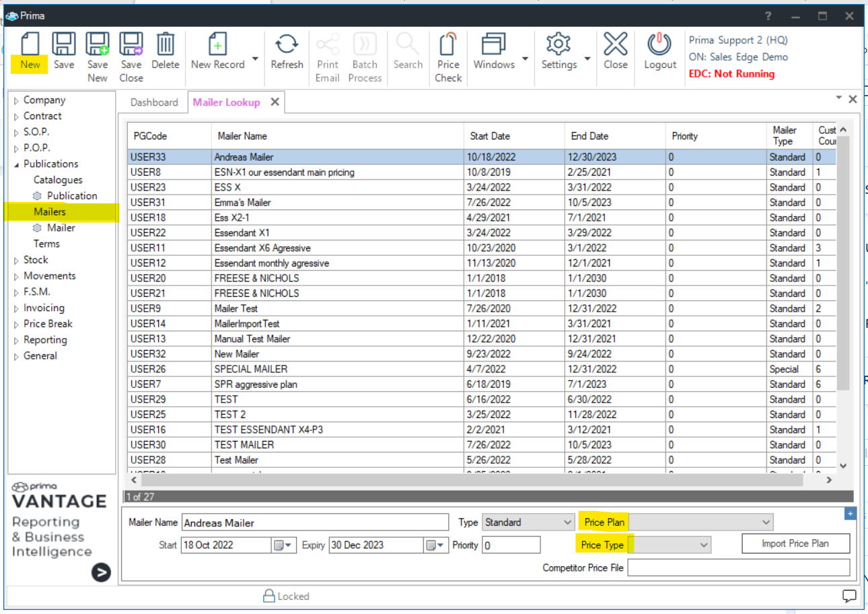Expand the Reporting tree node

pyautogui.click(x=16, y=341)
